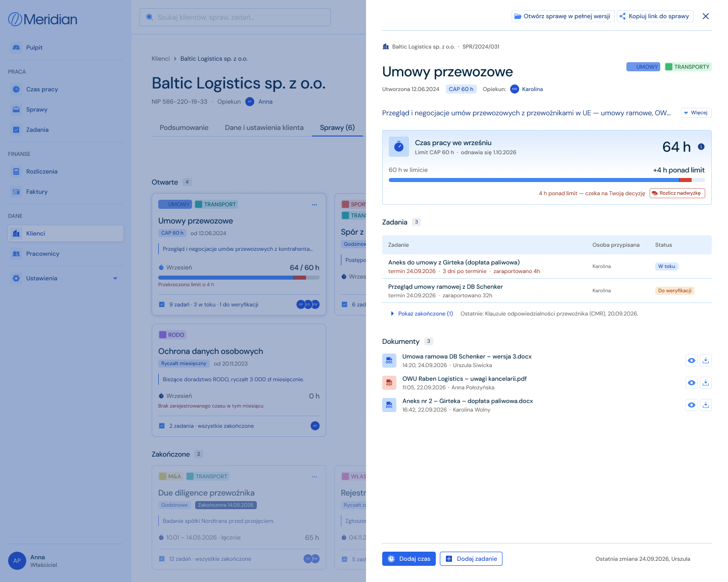Open Pulpit dashboard icon in sidebar
This screenshot has width=728, height=582.
(x=16, y=48)
